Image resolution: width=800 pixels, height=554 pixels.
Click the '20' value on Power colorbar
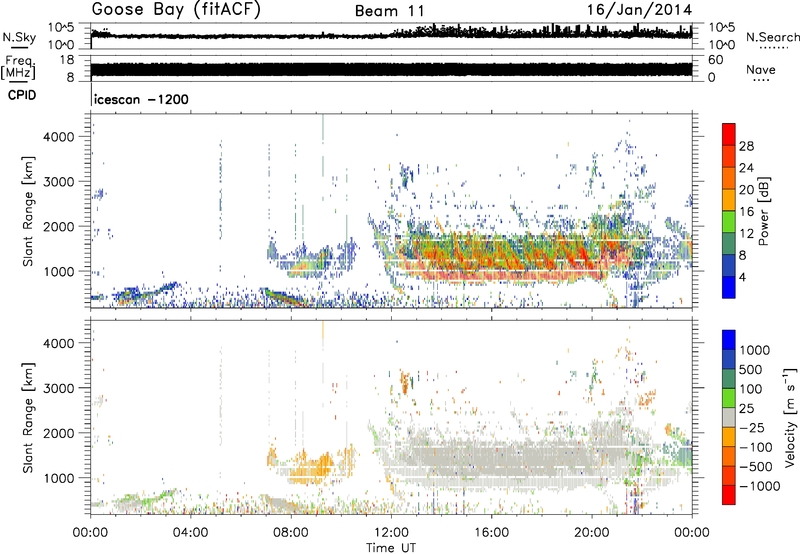pyautogui.click(x=746, y=190)
